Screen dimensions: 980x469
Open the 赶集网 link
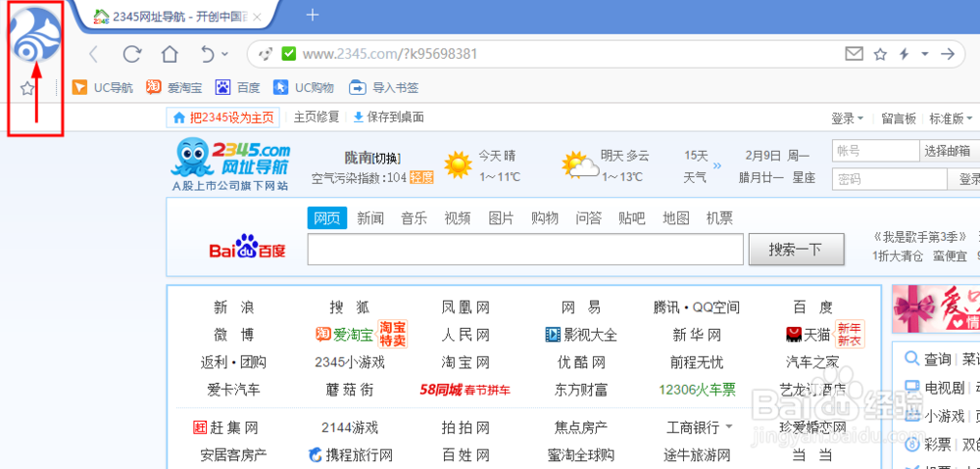(225, 428)
